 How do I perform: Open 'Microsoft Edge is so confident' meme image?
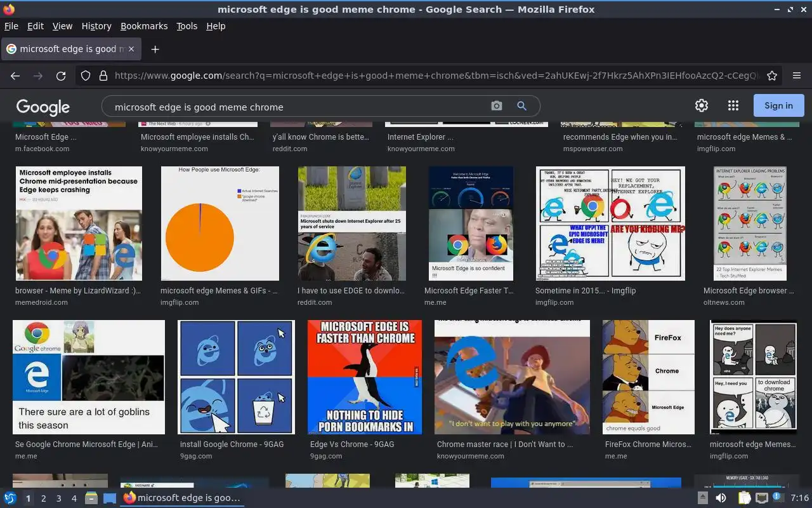click(x=471, y=224)
